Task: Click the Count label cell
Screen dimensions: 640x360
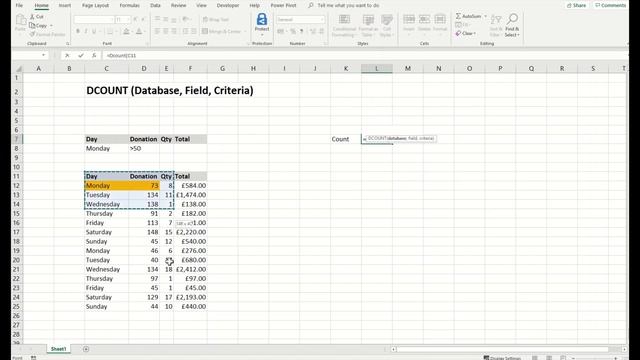Action: click(x=346, y=139)
